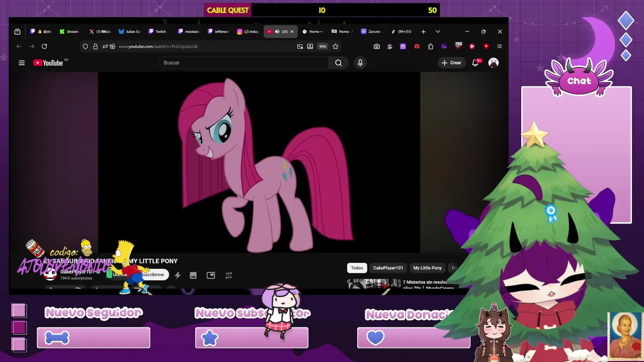Focus the Buscar search field
The image size is (644, 362).
tap(244, 63)
